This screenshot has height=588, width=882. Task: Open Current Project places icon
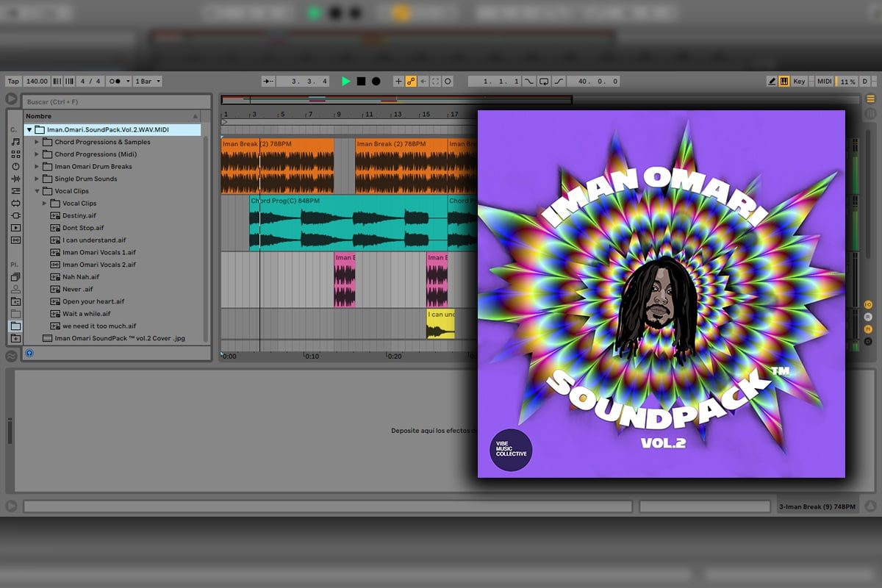click(15, 301)
